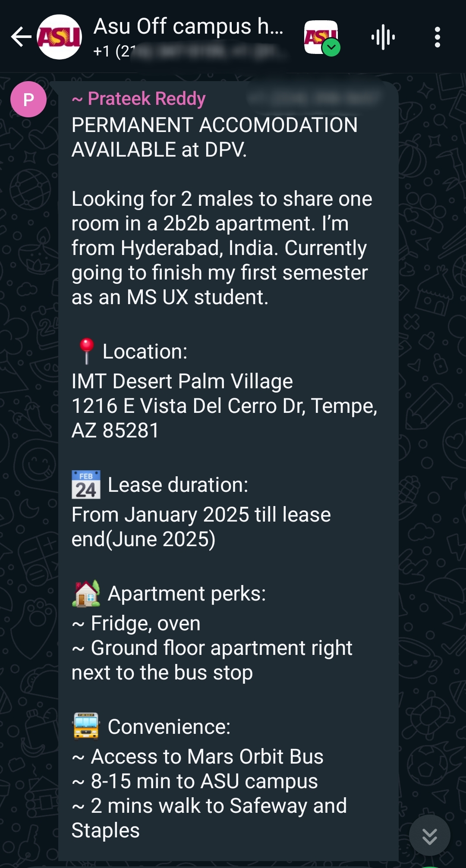
Task: Open the three-dot more options menu
Action: pos(437,37)
